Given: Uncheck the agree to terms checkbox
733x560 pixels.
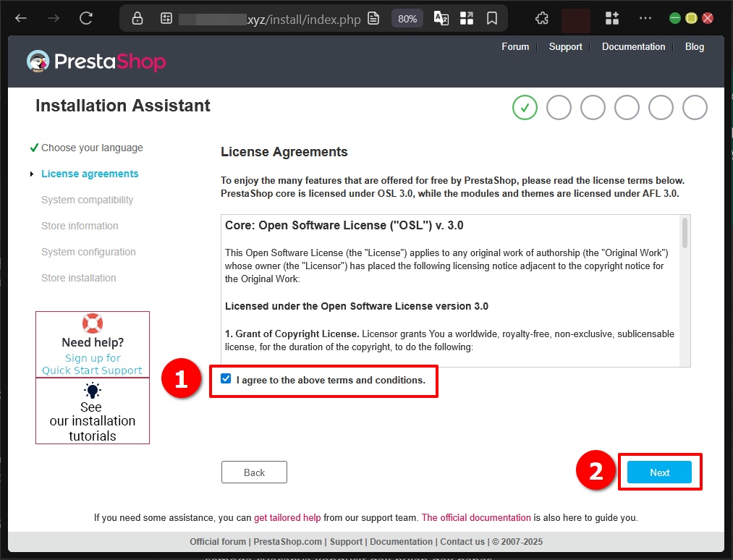Looking at the screenshot, I should (226, 379).
